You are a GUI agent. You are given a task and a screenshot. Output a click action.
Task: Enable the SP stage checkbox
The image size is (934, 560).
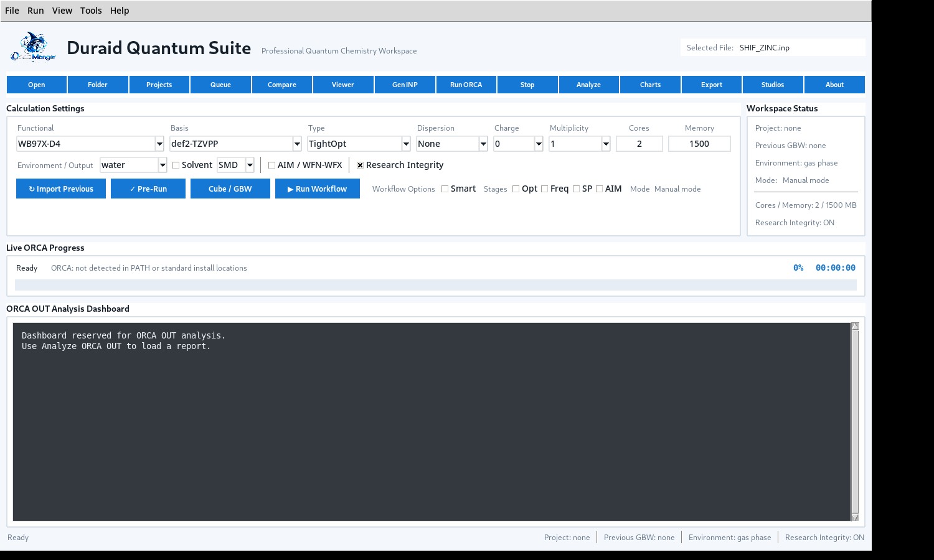click(x=577, y=189)
